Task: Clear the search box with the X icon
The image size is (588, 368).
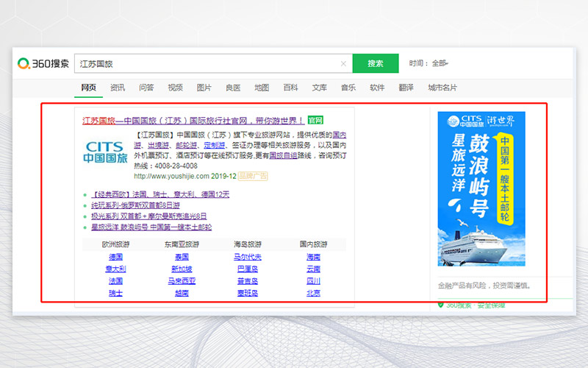Action: click(343, 63)
